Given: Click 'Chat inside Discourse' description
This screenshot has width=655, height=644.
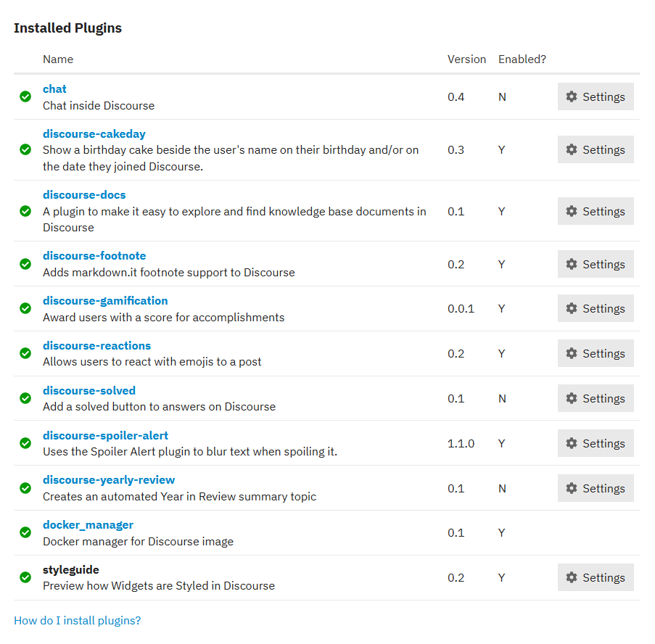Looking at the screenshot, I should pyautogui.click(x=99, y=106).
